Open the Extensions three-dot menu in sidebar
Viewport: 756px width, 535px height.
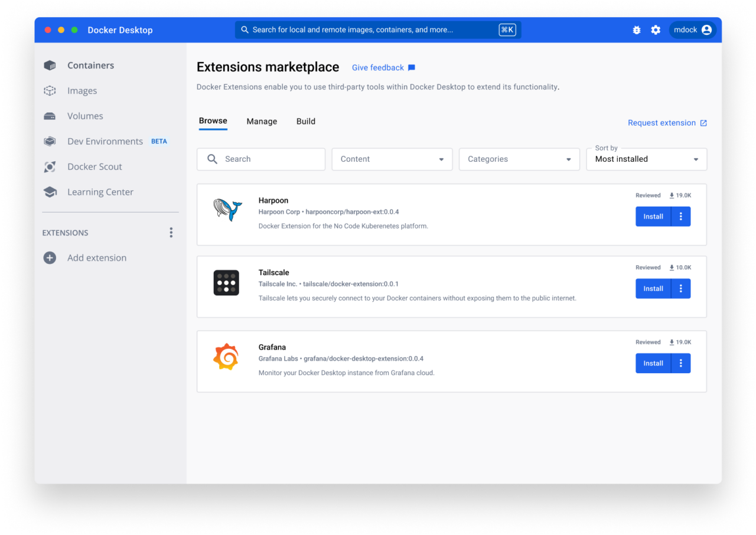tap(171, 233)
